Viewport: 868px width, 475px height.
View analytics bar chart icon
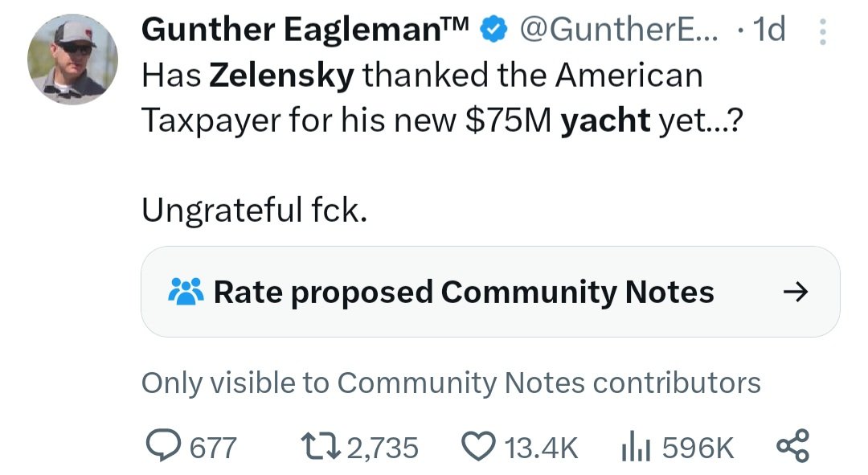[636, 446]
